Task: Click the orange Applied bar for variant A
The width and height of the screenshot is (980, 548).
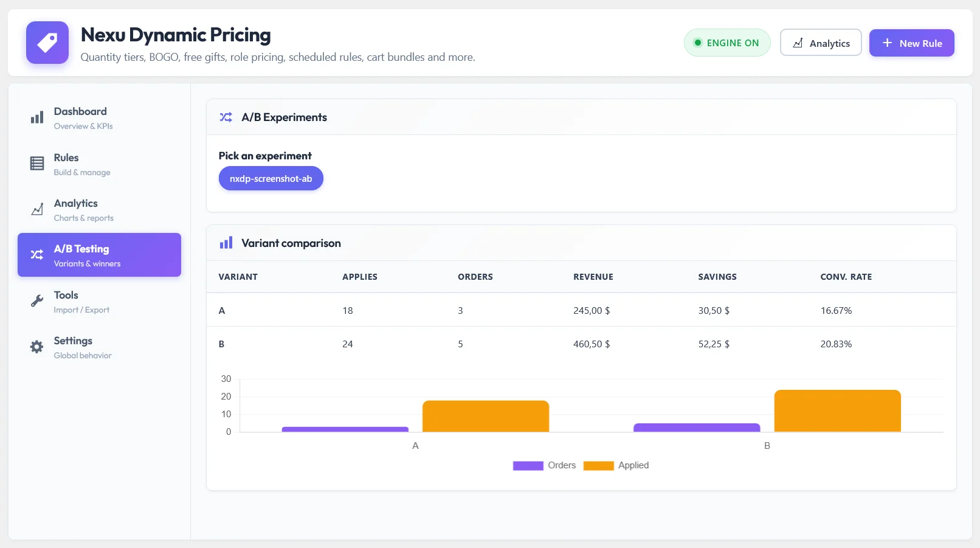Action: pos(486,416)
